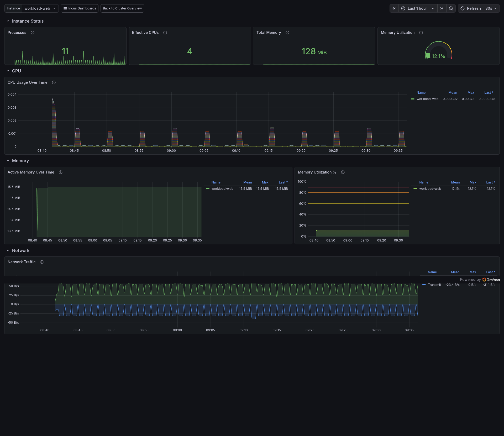Sort Memory Utilization % legend by Max
Image resolution: width=504 pixels, height=436 pixels.
click(x=473, y=182)
